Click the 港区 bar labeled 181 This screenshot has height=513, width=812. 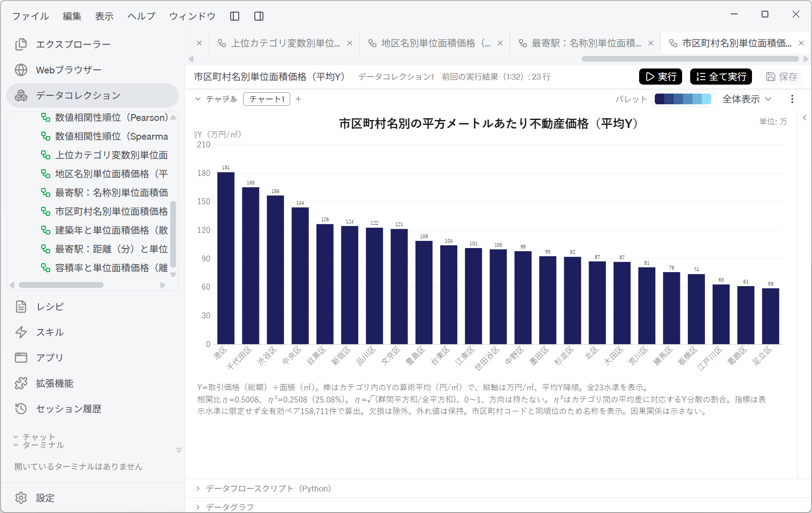pyautogui.click(x=226, y=258)
